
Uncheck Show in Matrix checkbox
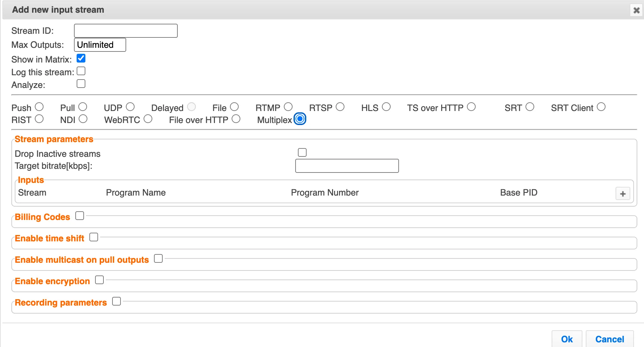tap(81, 59)
